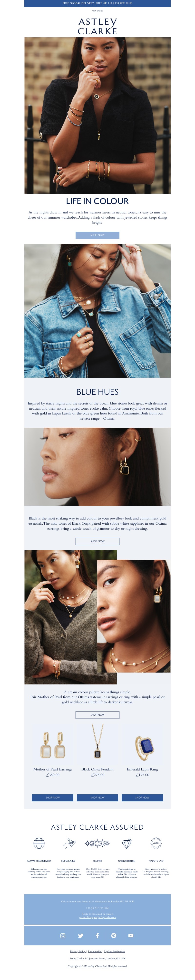This screenshot has height=980, width=195.
Task: Click Shop Now under Life In Colour
Action: (97, 235)
